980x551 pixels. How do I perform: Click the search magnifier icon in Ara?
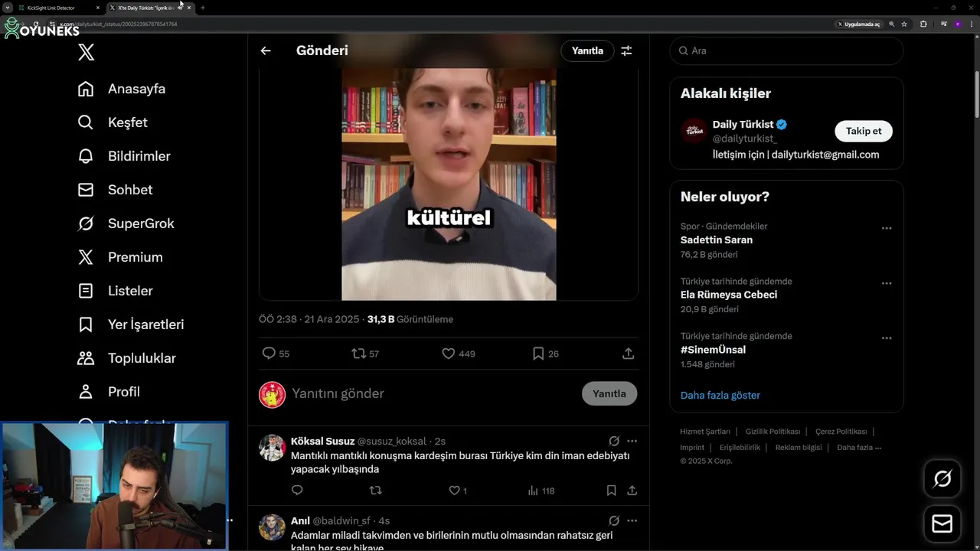tap(683, 51)
